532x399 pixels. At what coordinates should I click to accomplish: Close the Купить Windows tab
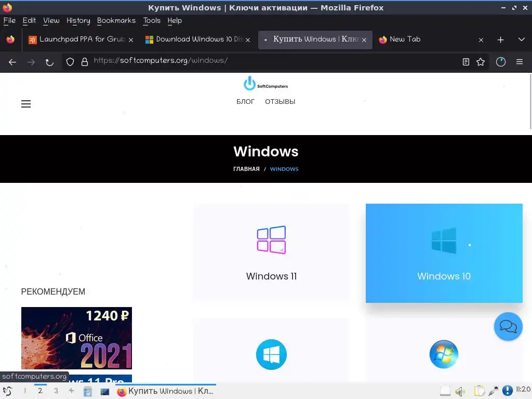(364, 40)
